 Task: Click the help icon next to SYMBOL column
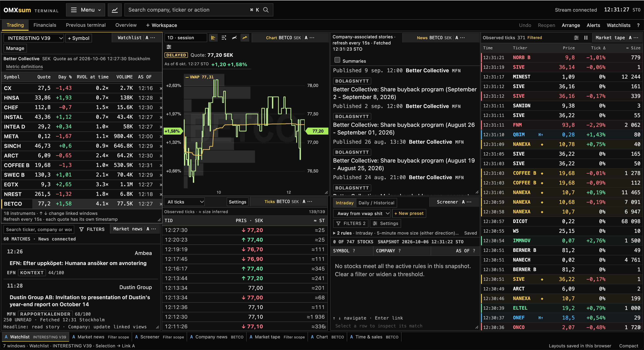354,251
